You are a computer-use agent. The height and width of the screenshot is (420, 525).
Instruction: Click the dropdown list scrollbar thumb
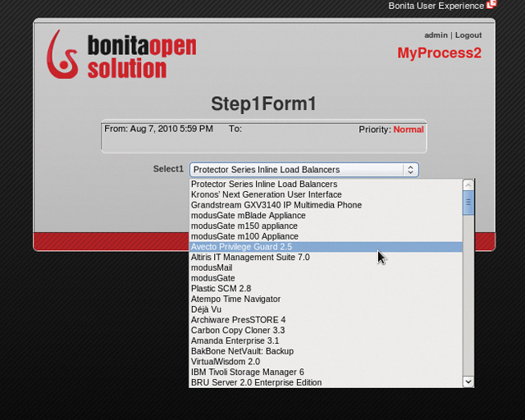coord(468,203)
